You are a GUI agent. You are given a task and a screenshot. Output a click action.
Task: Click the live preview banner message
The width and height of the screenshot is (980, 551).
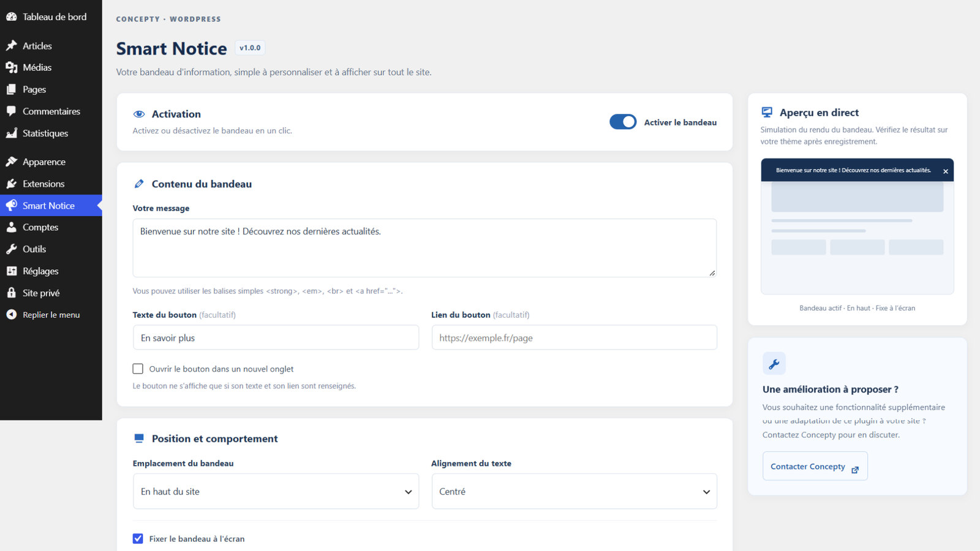click(853, 170)
